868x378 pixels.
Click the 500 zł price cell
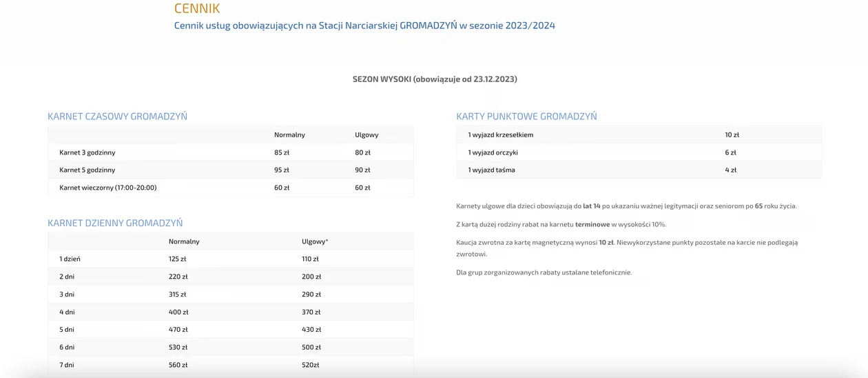point(311,347)
